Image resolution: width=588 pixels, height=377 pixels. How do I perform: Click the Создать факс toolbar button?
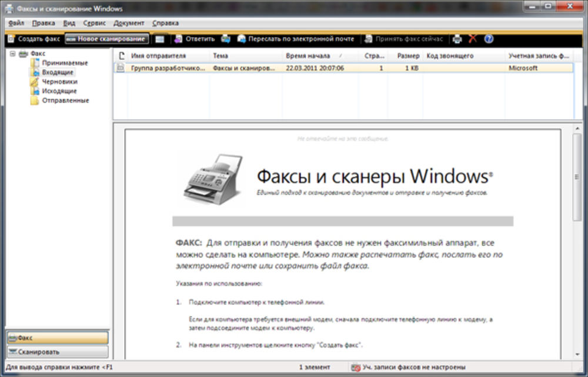coord(34,39)
